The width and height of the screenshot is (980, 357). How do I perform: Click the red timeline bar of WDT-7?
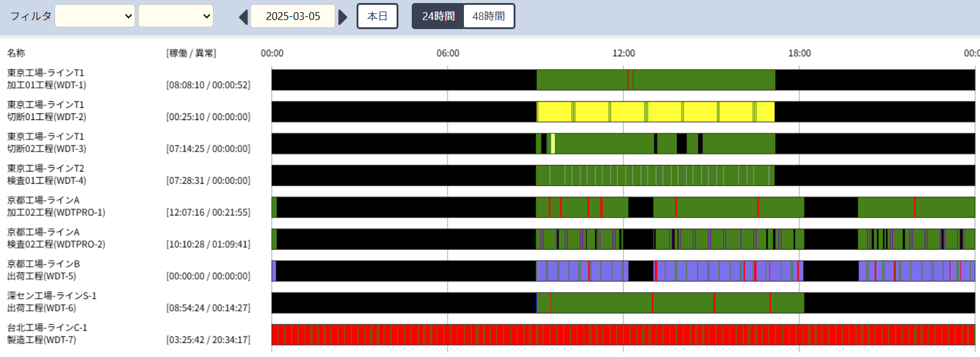623,335
